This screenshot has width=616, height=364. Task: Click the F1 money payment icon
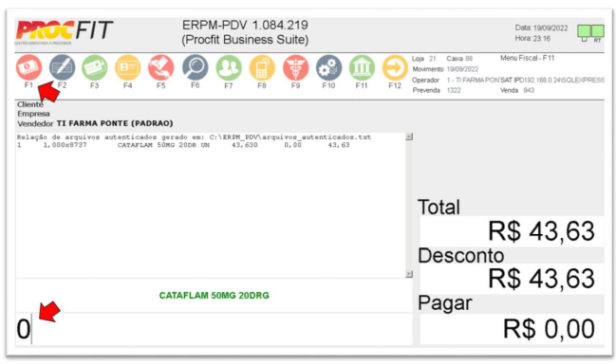[x=28, y=67]
